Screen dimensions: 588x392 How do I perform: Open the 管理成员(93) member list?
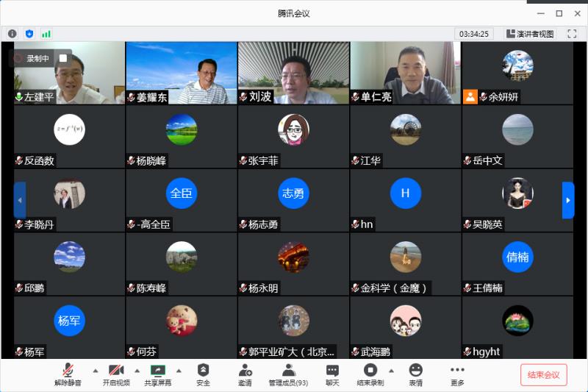coord(288,375)
